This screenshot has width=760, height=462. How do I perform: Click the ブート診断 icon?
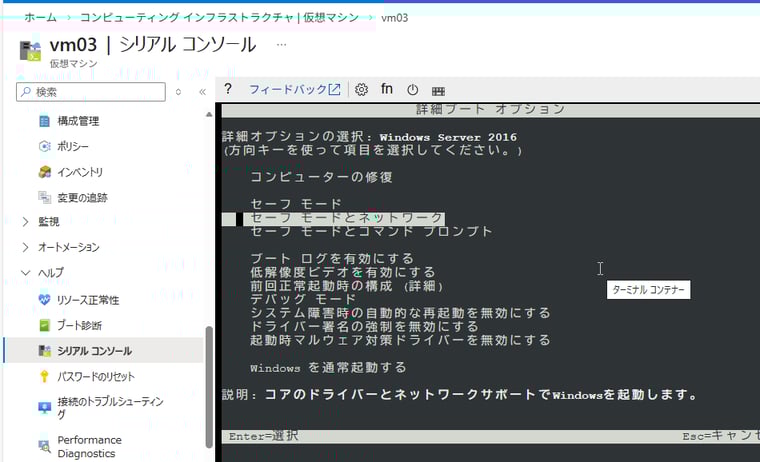point(44,325)
